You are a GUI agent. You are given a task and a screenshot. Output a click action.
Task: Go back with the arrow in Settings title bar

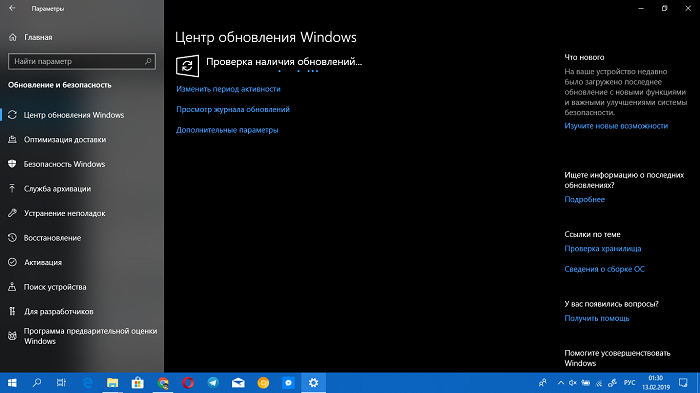[12, 8]
